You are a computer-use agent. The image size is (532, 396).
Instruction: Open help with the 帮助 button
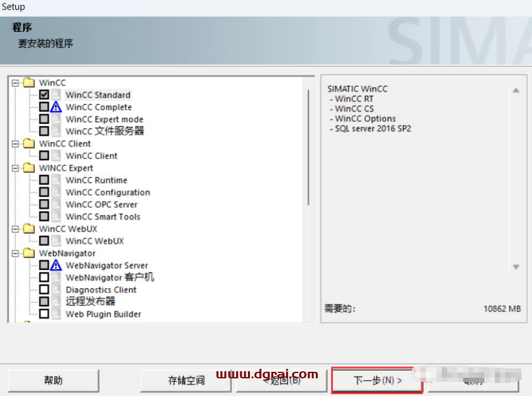coord(53,381)
